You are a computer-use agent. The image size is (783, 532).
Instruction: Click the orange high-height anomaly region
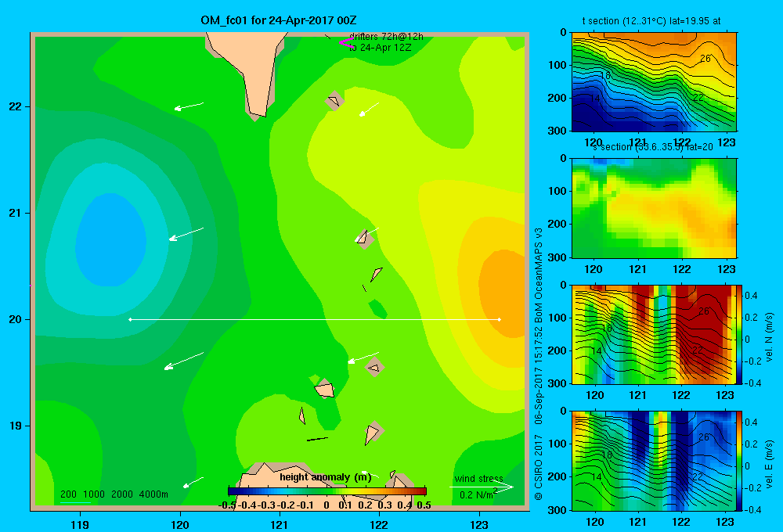(502, 294)
